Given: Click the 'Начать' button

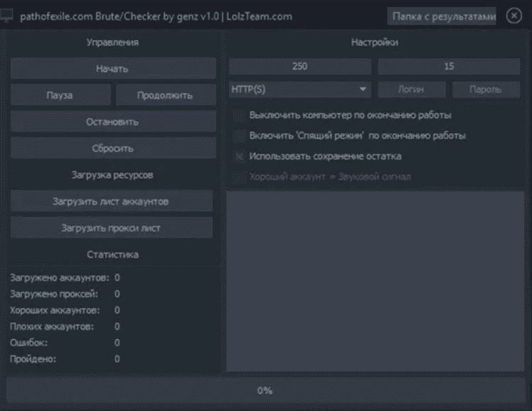Looking at the screenshot, I should point(113,68).
